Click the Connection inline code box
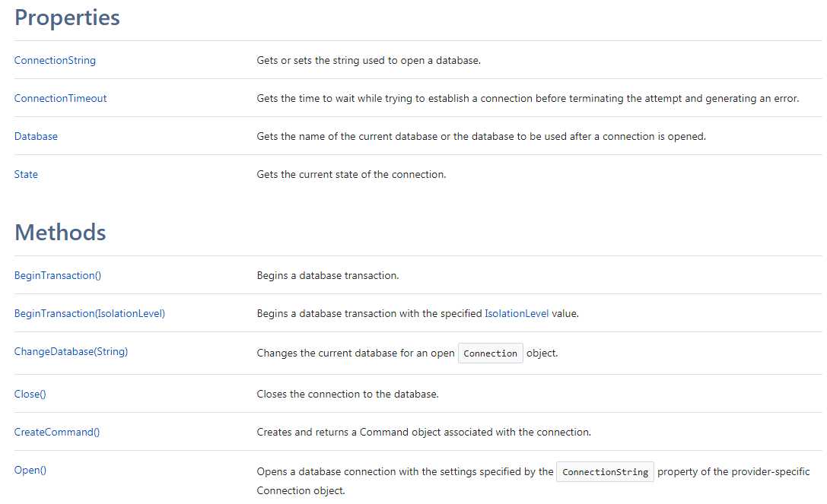Image resolution: width=827 pixels, height=504 pixels. point(491,353)
